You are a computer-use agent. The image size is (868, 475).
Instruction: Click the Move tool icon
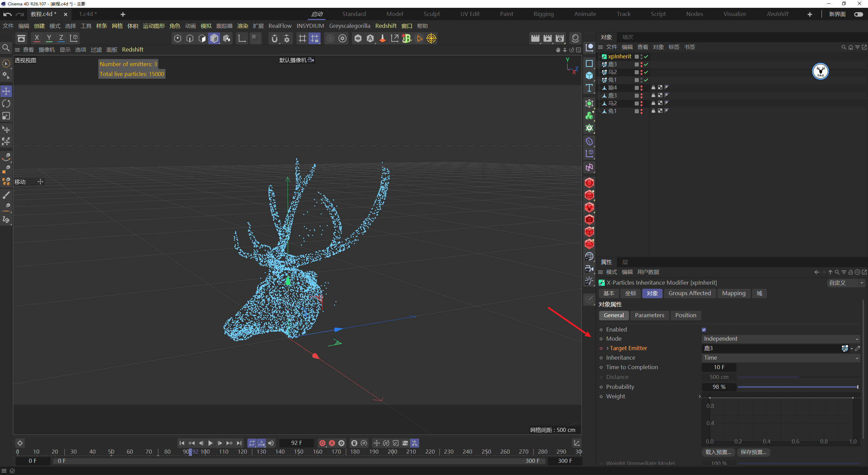click(x=6, y=91)
